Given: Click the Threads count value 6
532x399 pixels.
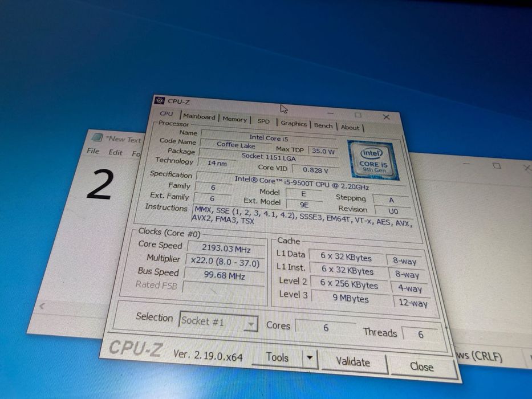Looking at the screenshot, I should [420, 335].
